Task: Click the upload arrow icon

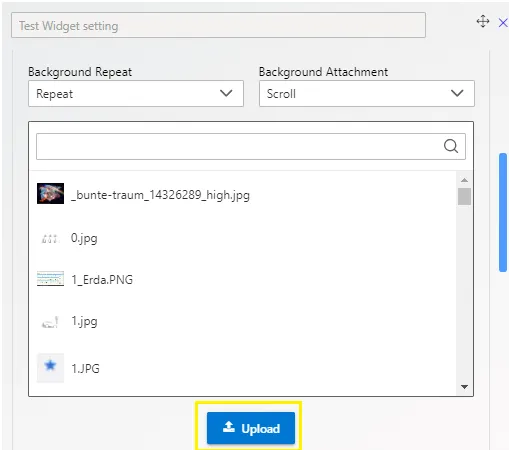Action: [x=229, y=427]
